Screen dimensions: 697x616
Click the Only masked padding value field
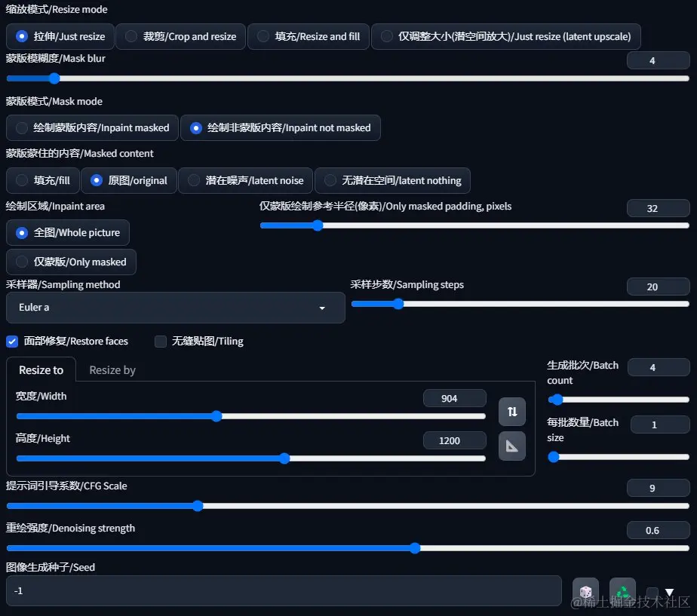coord(659,208)
